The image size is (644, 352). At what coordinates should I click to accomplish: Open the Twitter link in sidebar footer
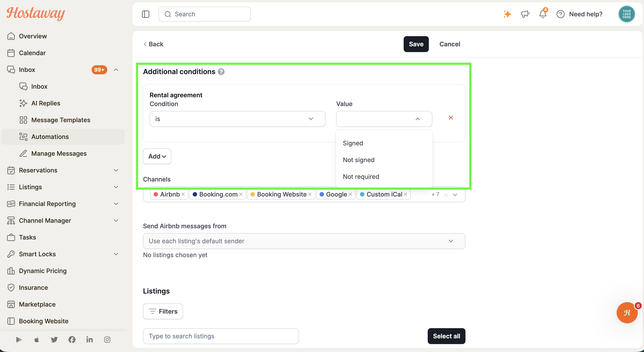point(54,339)
